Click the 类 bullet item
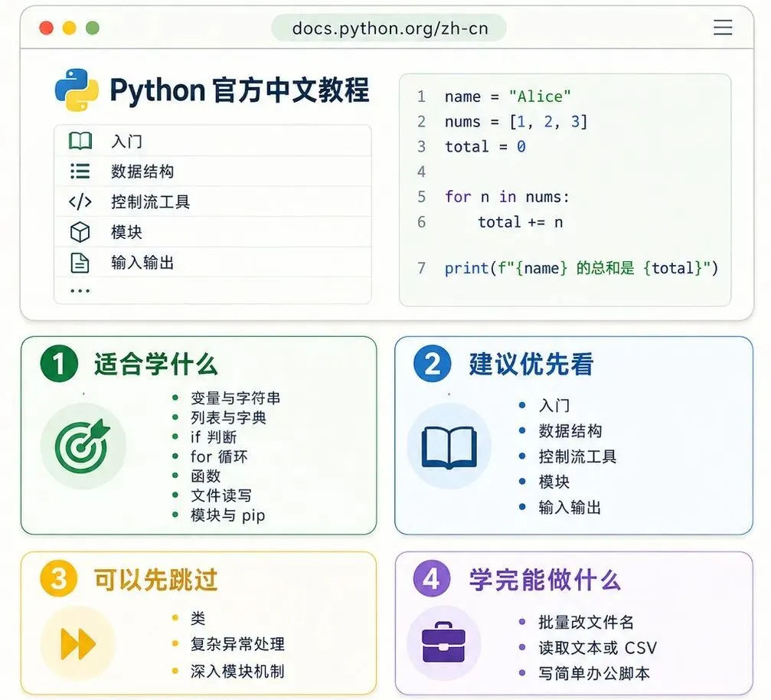The image size is (771, 700). click(198, 618)
